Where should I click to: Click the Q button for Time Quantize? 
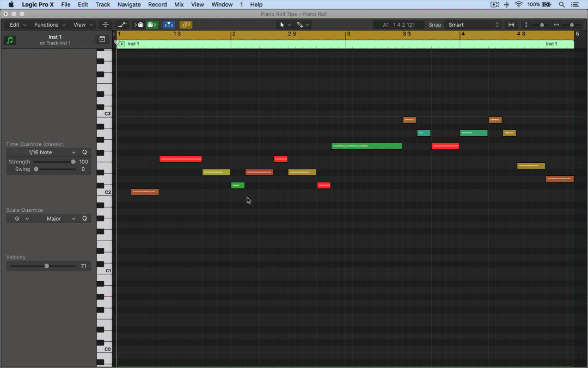click(x=84, y=152)
